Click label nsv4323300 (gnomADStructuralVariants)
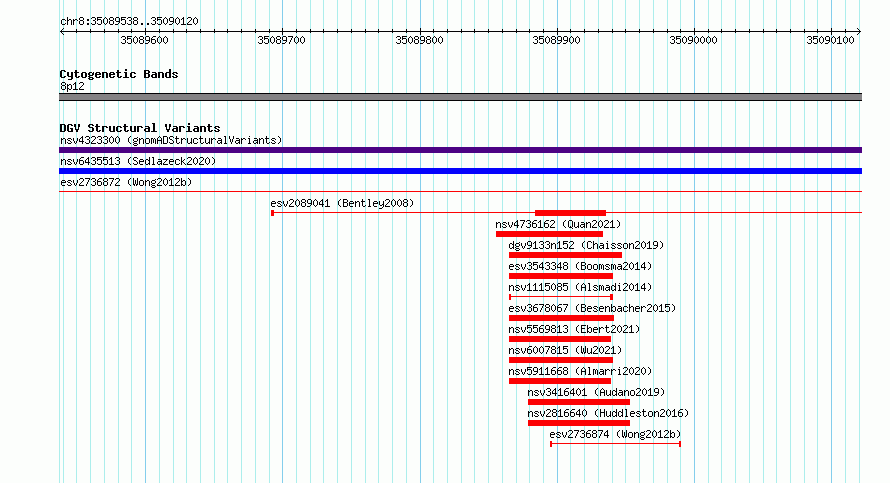Viewport: 890px width, 483px height. click(171, 140)
